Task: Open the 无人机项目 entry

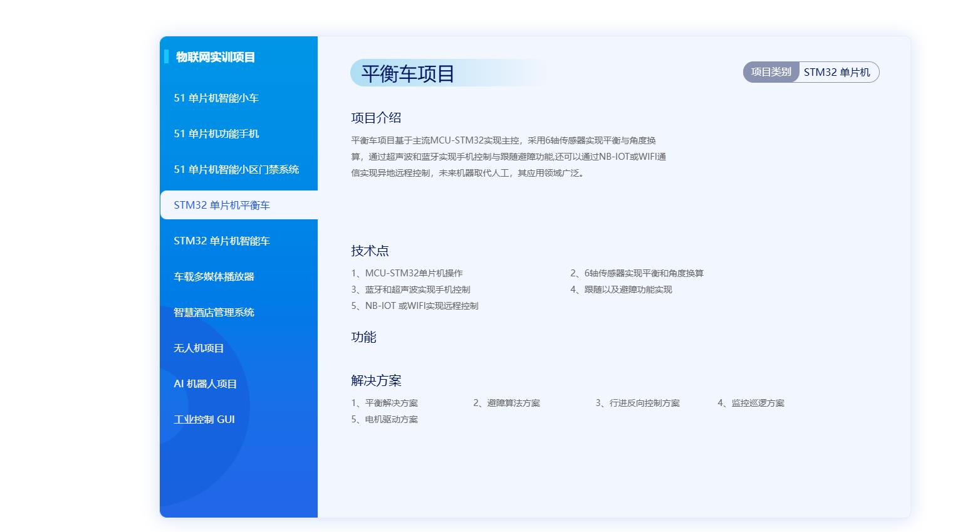Action: coord(199,348)
